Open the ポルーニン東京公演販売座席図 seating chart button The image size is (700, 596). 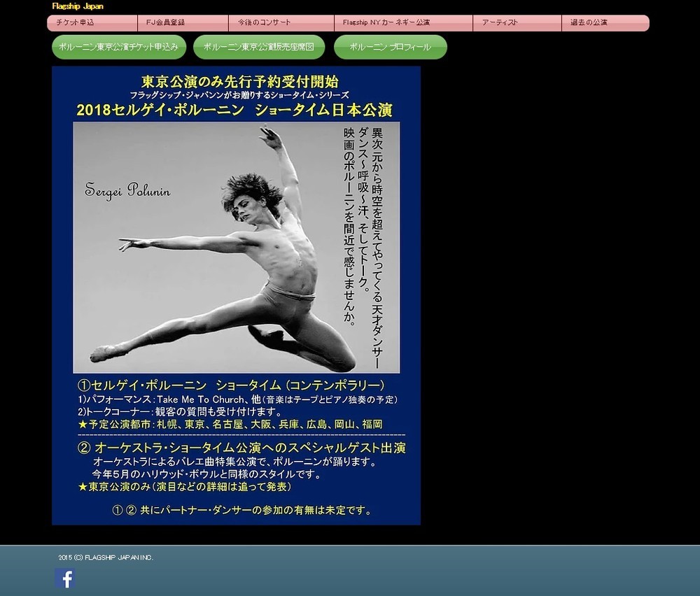click(x=259, y=48)
